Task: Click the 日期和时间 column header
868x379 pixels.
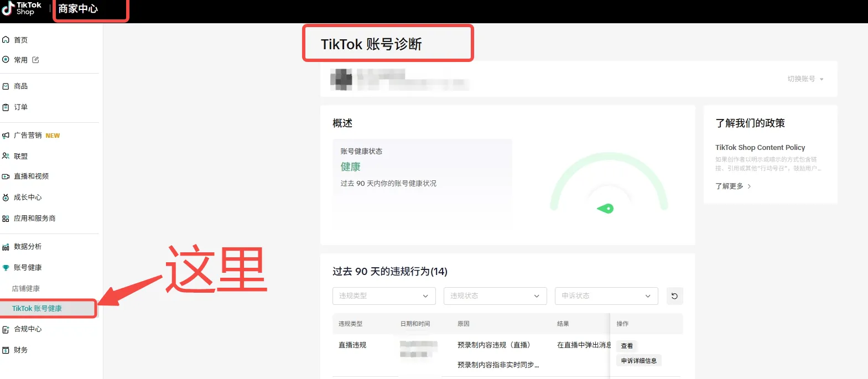Action: [415, 324]
